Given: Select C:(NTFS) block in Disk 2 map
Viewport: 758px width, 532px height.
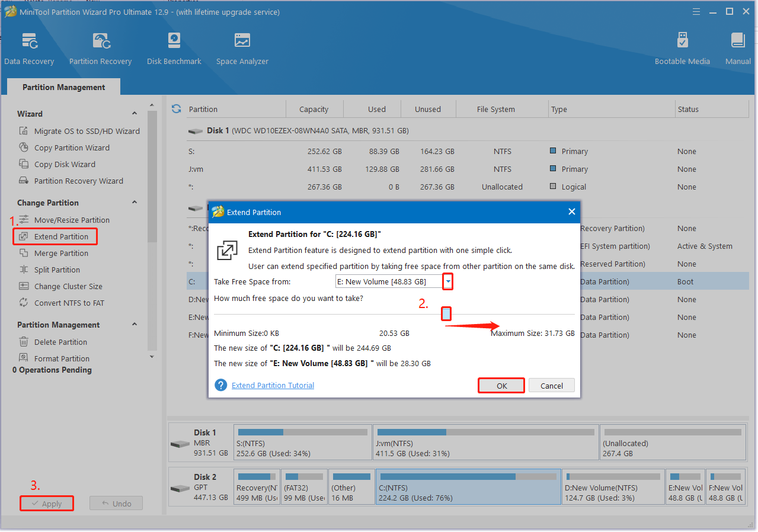Looking at the screenshot, I should point(468,487).
